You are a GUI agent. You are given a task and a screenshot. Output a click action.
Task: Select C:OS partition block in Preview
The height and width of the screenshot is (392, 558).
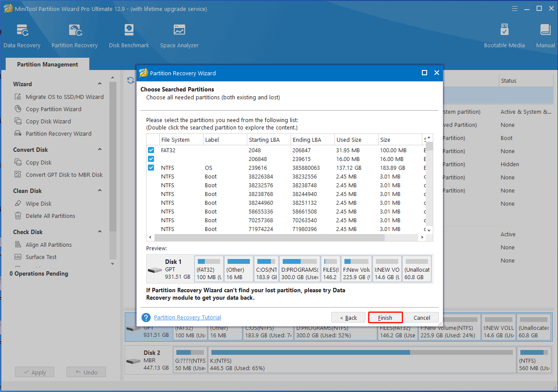[266, 269]
